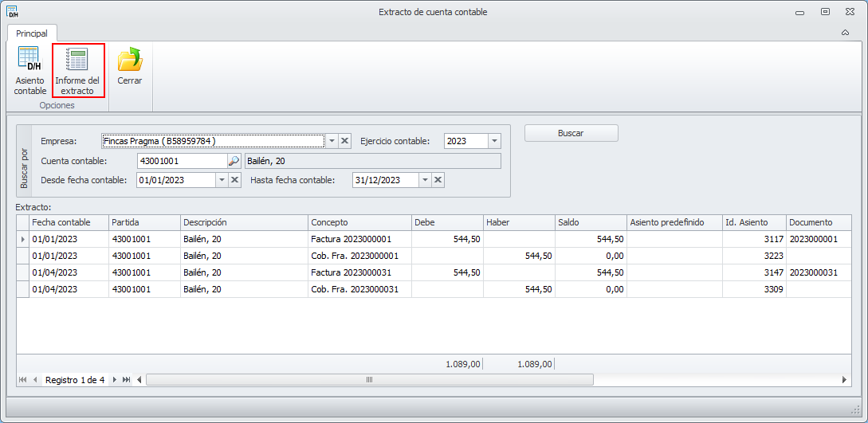Image resolution: width=868 pixels, height=423 pixels.
Task: Click the Registro 1 de 4 label
Action: click(x=75, y=380)
